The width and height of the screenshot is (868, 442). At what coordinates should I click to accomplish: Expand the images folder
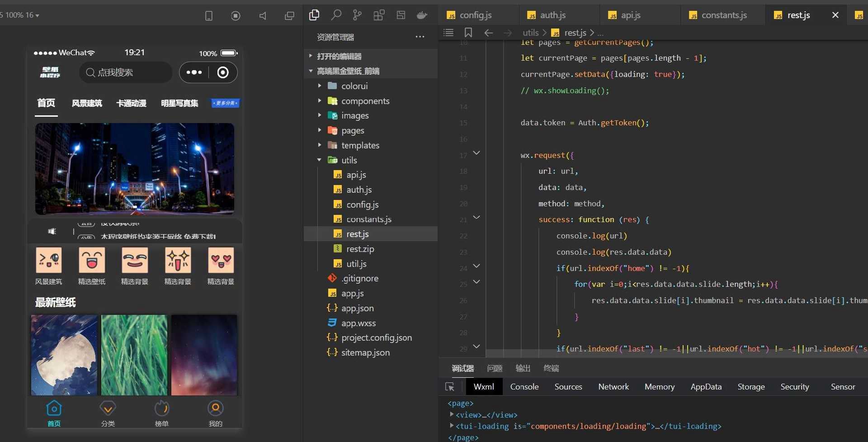[x=320, y=115]
